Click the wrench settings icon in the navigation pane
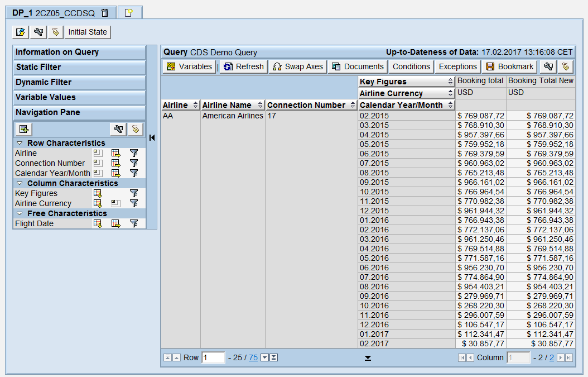The height and width of the screenshot is (377, 588). [x=117, y=129]
